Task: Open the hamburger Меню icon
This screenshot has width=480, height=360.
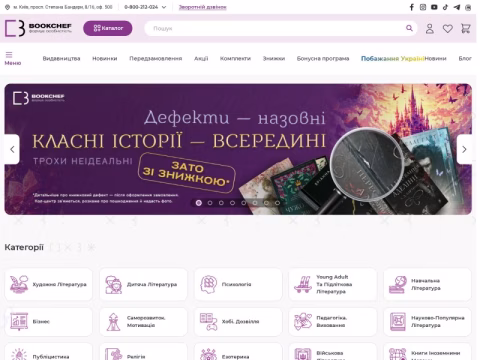Action: tap(9, 54)
